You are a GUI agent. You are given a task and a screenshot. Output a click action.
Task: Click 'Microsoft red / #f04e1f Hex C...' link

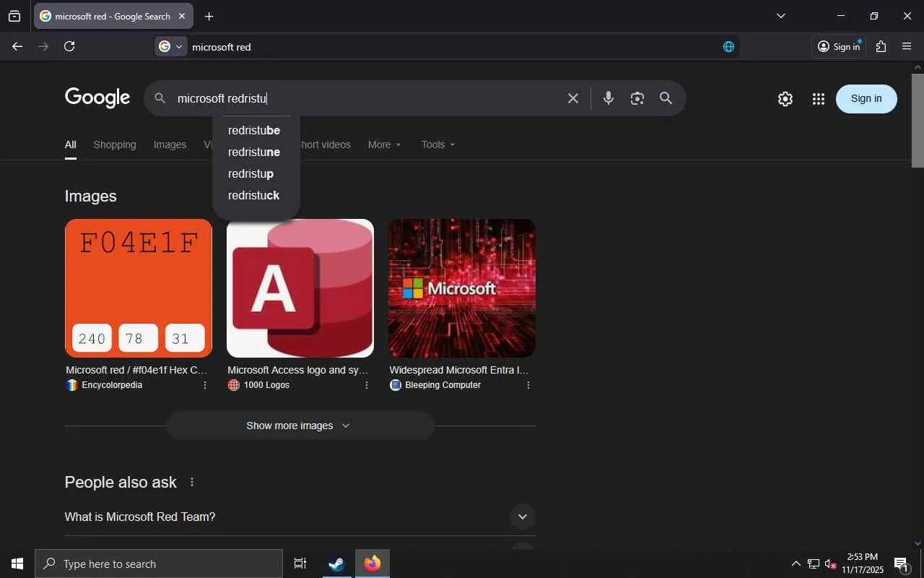click(136, 370)
